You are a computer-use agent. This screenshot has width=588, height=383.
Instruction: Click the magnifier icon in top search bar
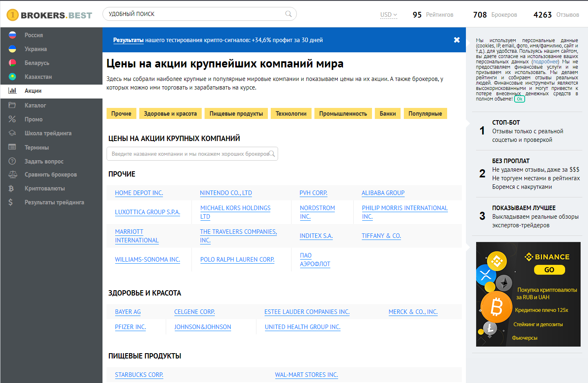point(288,14)
